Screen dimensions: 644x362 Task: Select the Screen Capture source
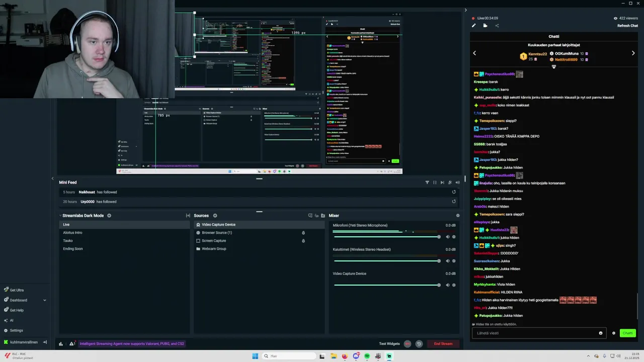coord(259,241)
